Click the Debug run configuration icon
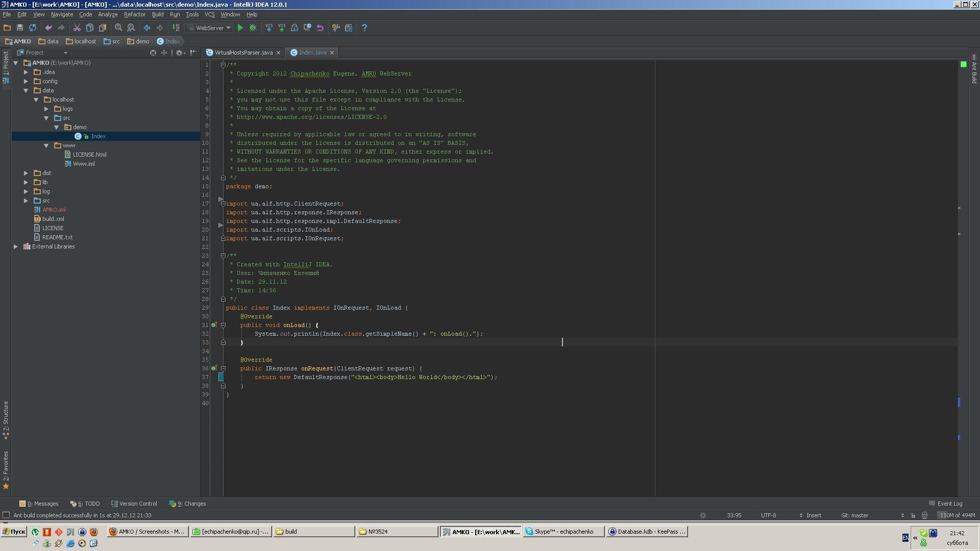The image size is (980, 551). 253,28
